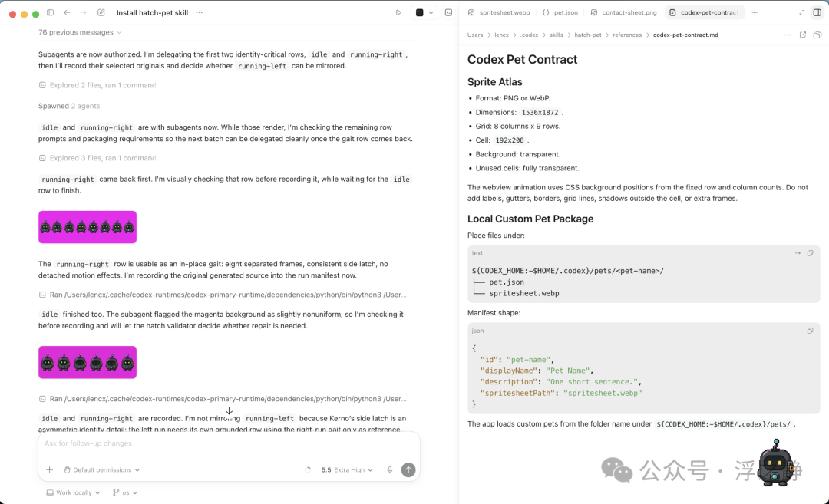Add an attachment with the plus icon
This screenshot has width=829, height=504.
click(x=50, y=469)
